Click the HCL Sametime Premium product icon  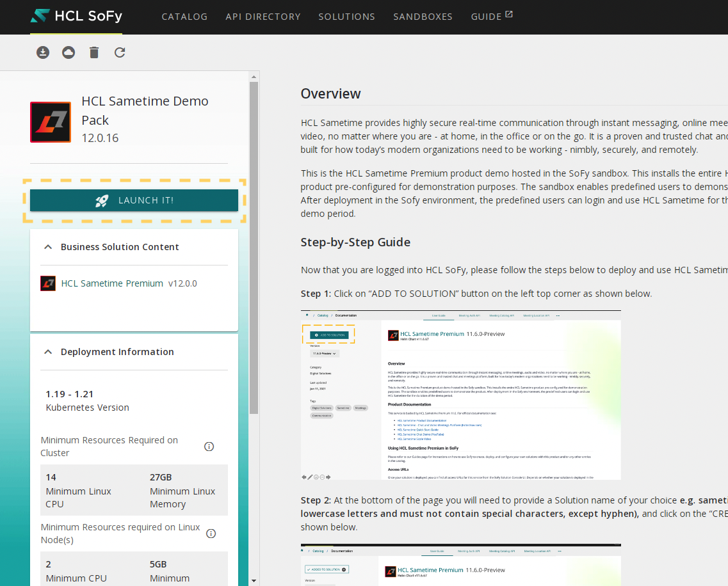[48, 283]
